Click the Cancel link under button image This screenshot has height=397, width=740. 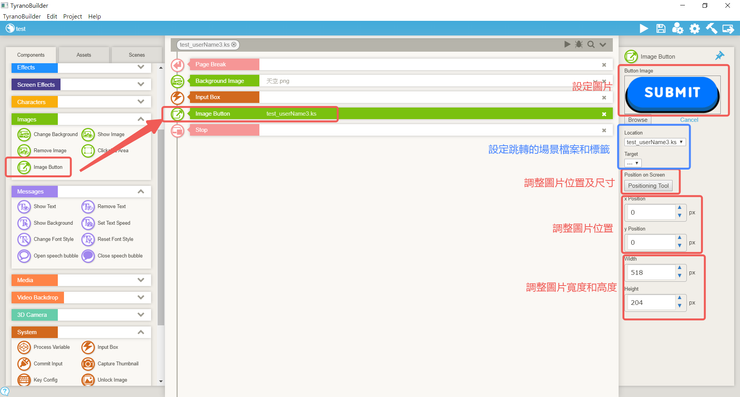(689, 120)
